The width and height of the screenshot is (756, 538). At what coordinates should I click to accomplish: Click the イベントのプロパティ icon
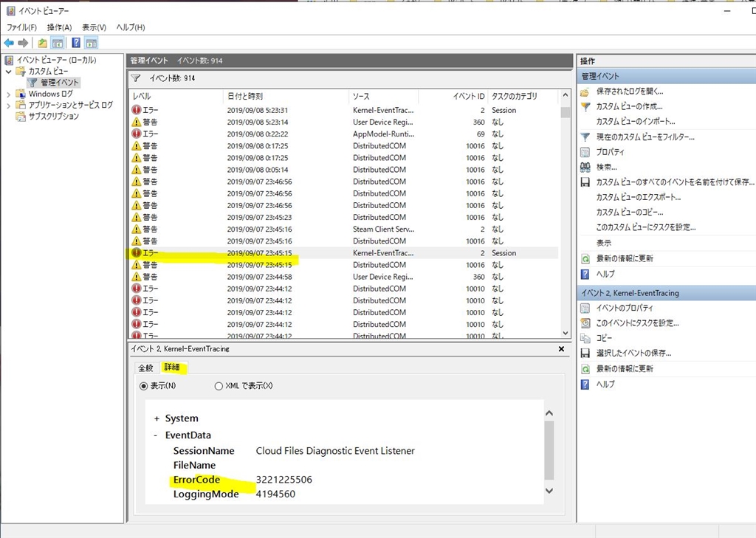(x=585, y=308)
